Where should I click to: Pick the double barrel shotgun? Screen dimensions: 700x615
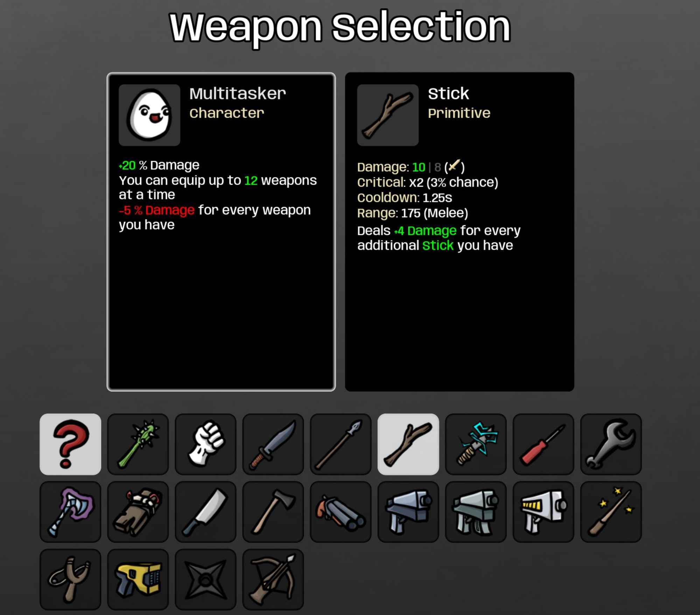click(x=341, y=512)
